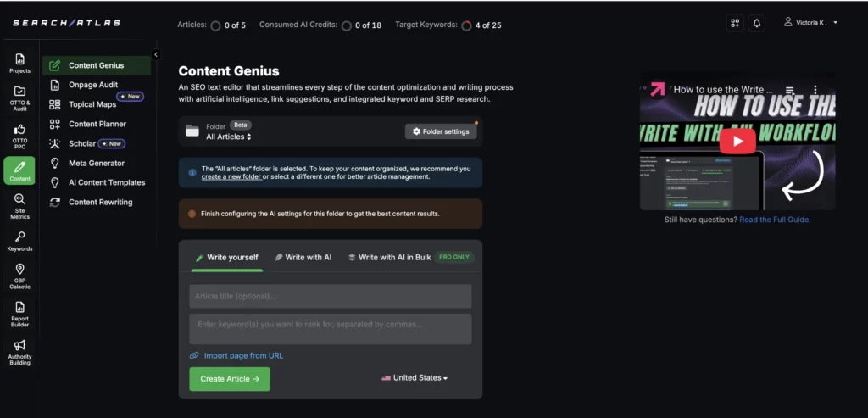Open Content Planner menu item
Screen dimensions: 868x418
(97, 124)
